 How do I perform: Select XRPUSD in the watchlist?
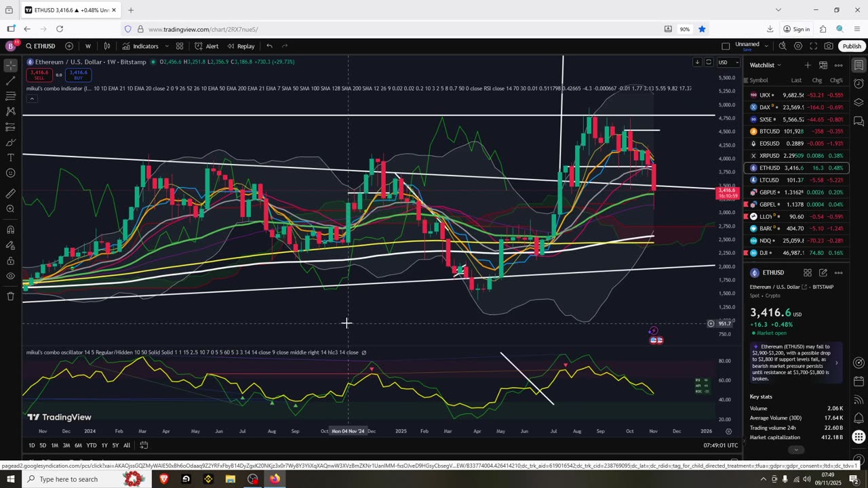(x=796, y=156)
